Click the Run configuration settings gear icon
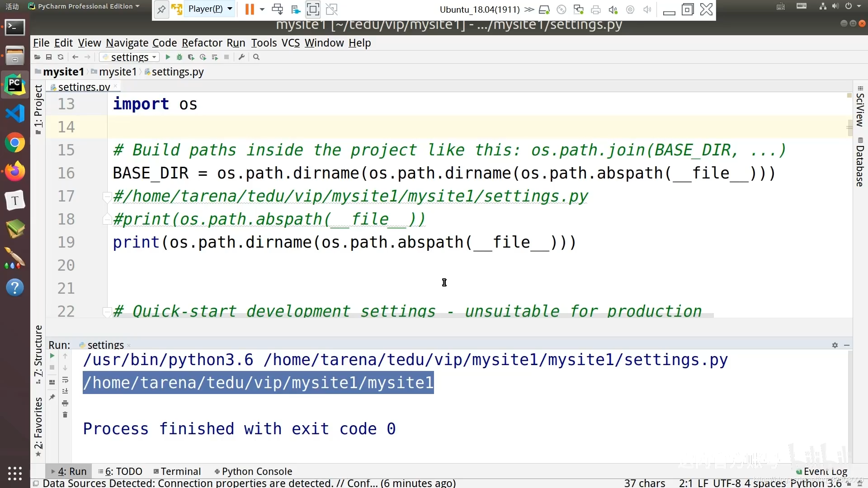 tap(835, 344)
